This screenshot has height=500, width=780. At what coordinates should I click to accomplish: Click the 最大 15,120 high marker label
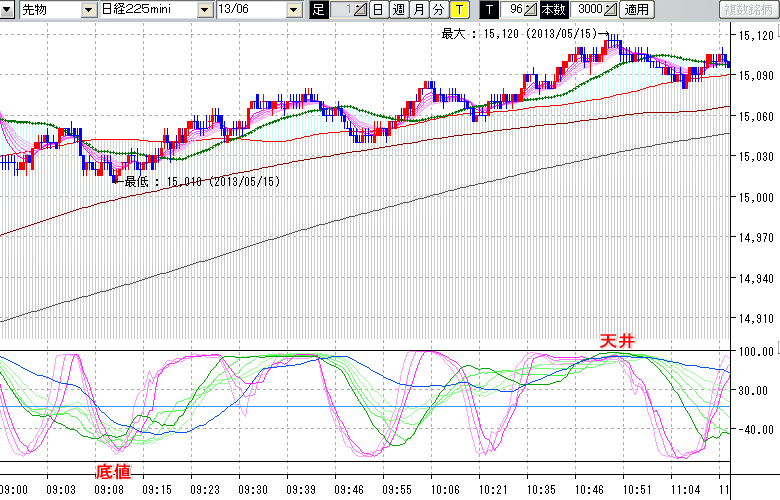[x=519, y=34]
